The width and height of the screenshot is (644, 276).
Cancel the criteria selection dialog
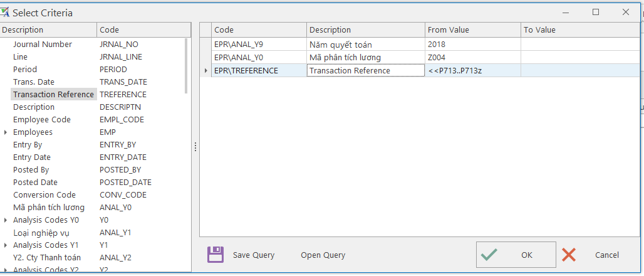[606, 255]
